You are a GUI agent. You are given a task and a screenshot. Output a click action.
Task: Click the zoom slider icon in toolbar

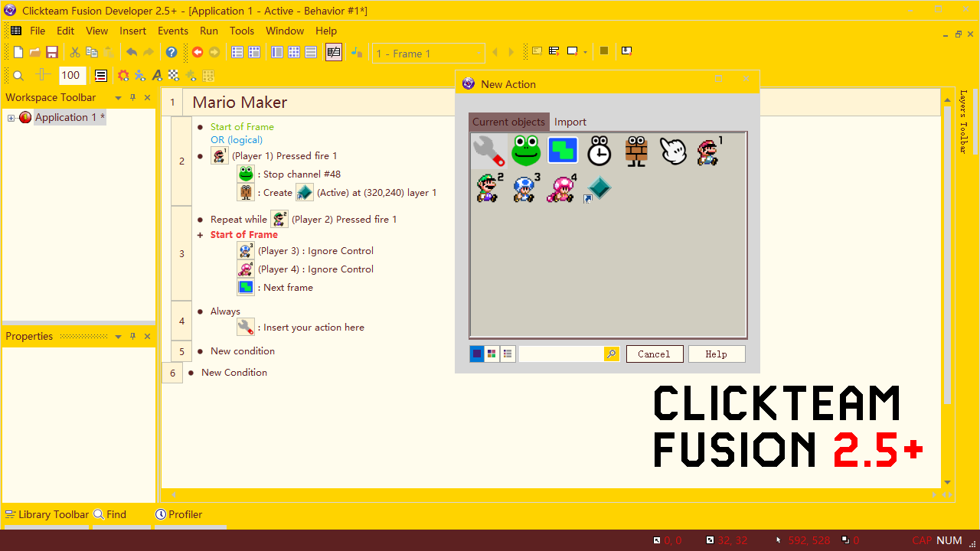[43, 76]
